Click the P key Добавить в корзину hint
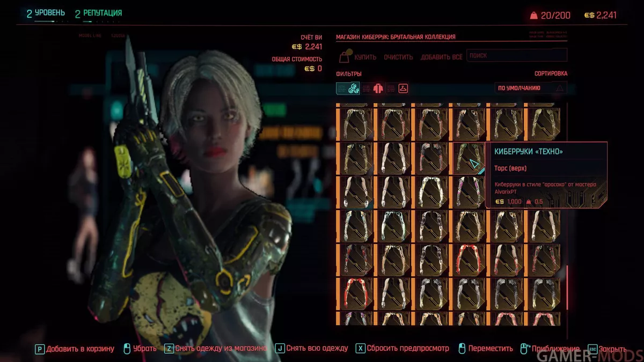This screenshot has height=362, width=644. [x=75, y=349]
